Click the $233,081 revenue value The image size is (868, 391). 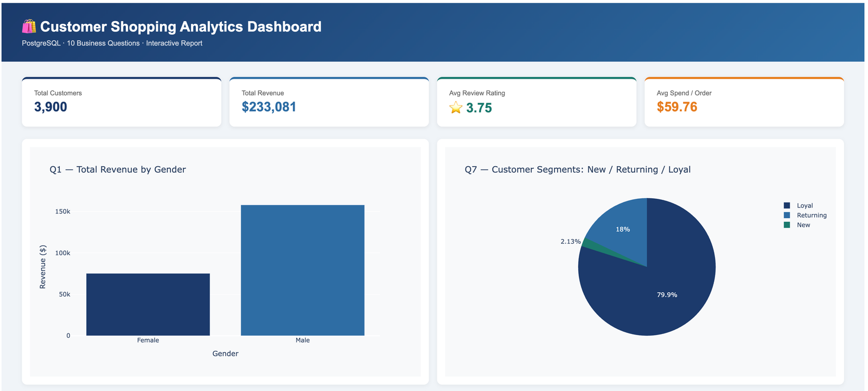click(x=269, y=107)
